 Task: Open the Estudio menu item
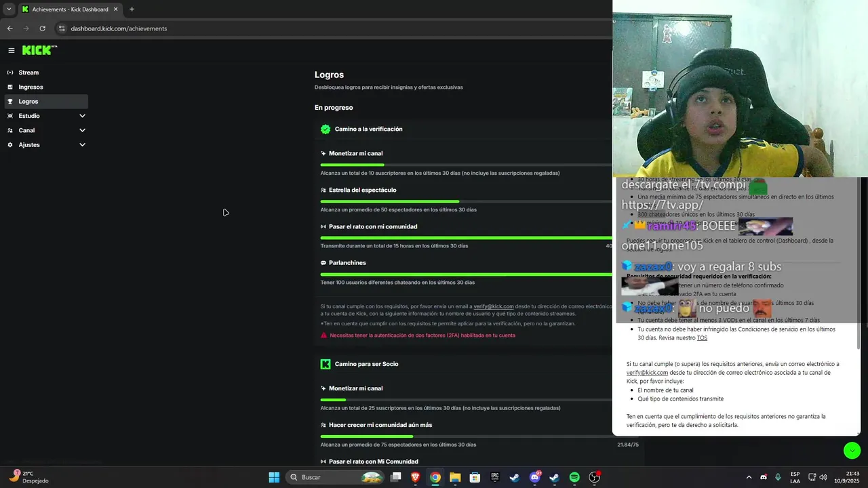[x=46, y=116]
